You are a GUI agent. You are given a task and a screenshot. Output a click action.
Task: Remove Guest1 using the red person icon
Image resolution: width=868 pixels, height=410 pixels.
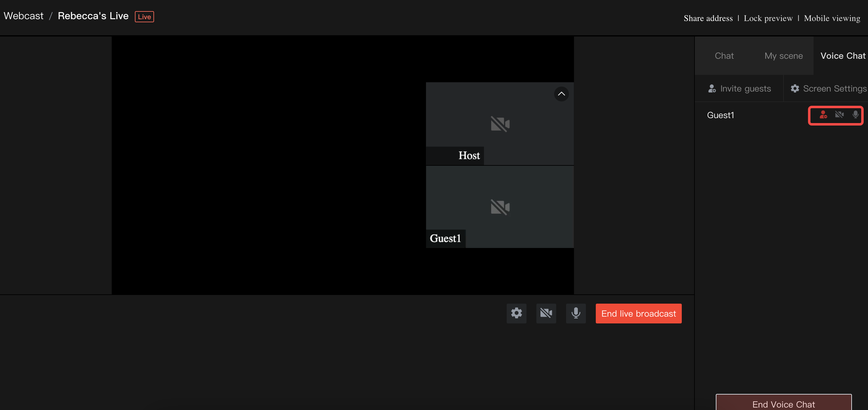click(x=823, y=115)
